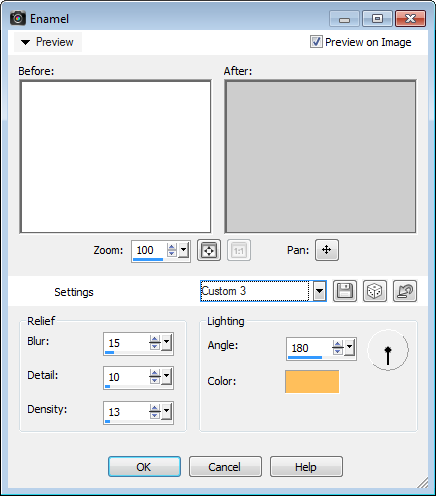Open the Angle slider dropdown arrow

click(349, 348)
